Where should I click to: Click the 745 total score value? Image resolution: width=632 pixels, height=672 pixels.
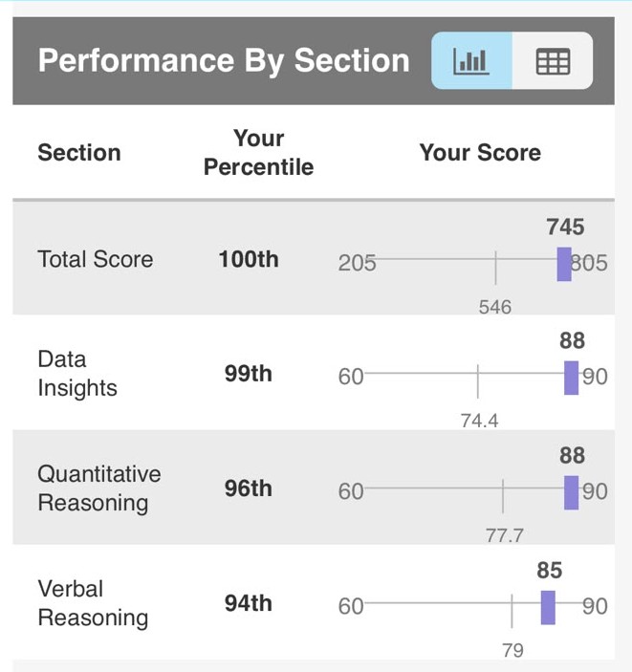pyautogui.click(x=565, y=227)
